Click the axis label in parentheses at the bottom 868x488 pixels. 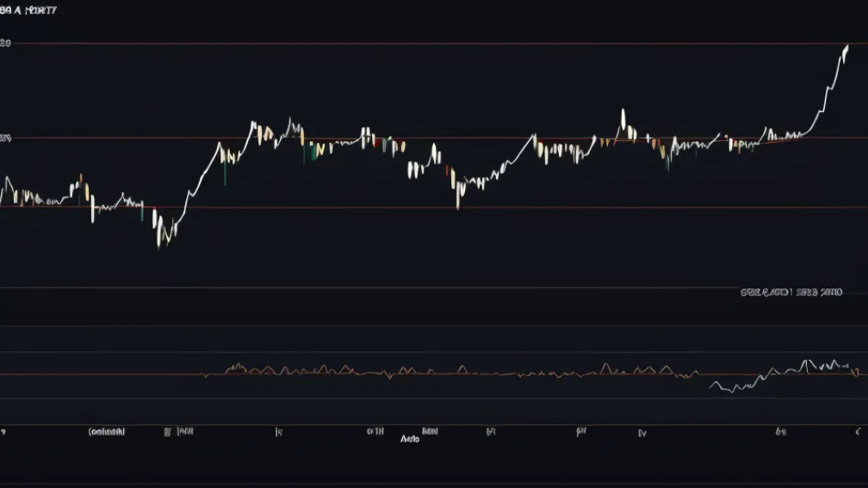click(107, 431)
